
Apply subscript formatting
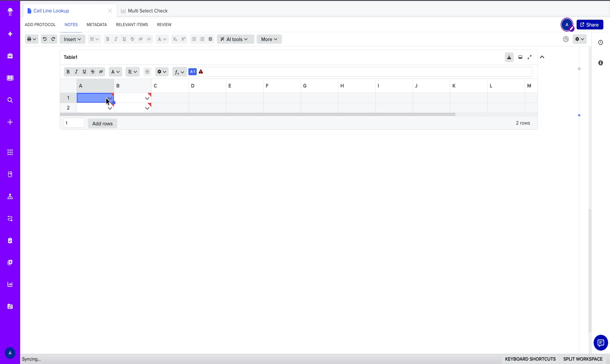tap(174, 39)
